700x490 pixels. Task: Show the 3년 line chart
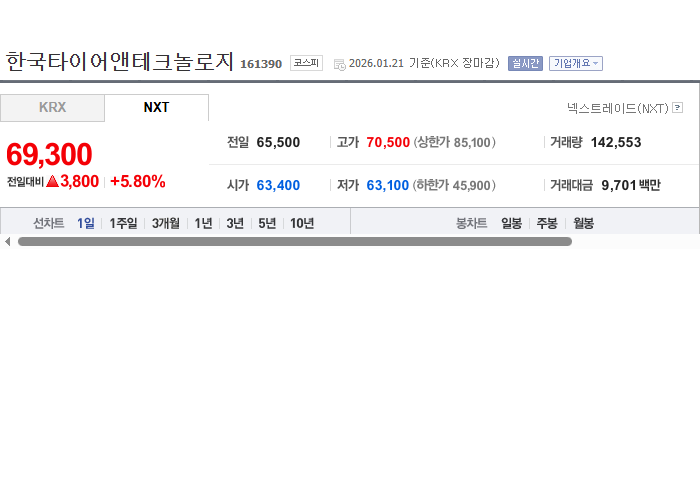click(x=235, y=223)
